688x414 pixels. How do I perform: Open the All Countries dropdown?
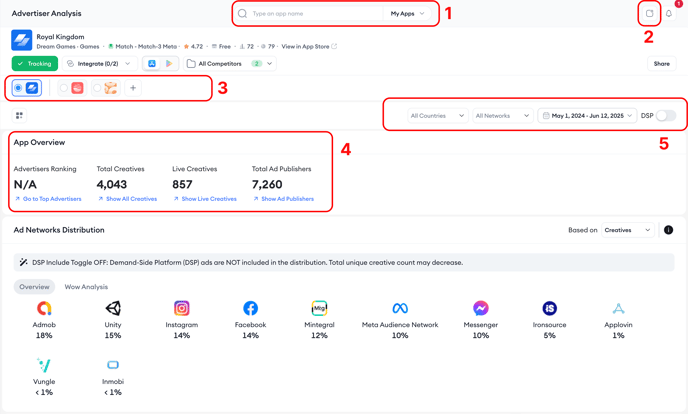[437, 116]
